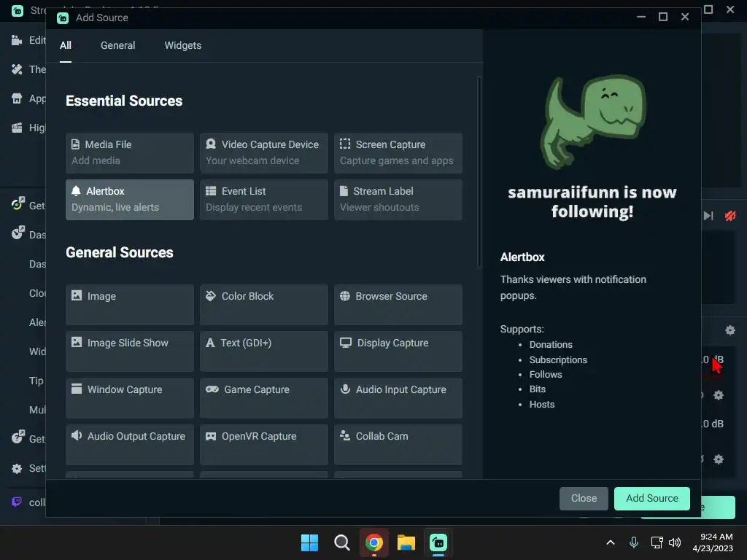Screen dimensions: 747x560
Task: Choose the Screen Capture source
Action: click(x=398, y=153)
